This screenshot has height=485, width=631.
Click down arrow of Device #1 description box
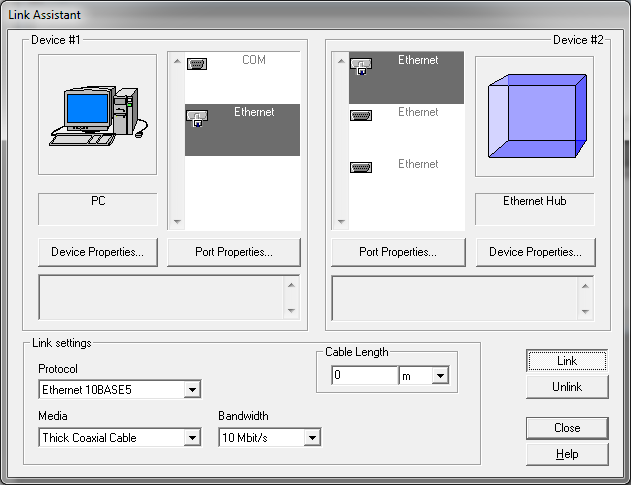291,310
